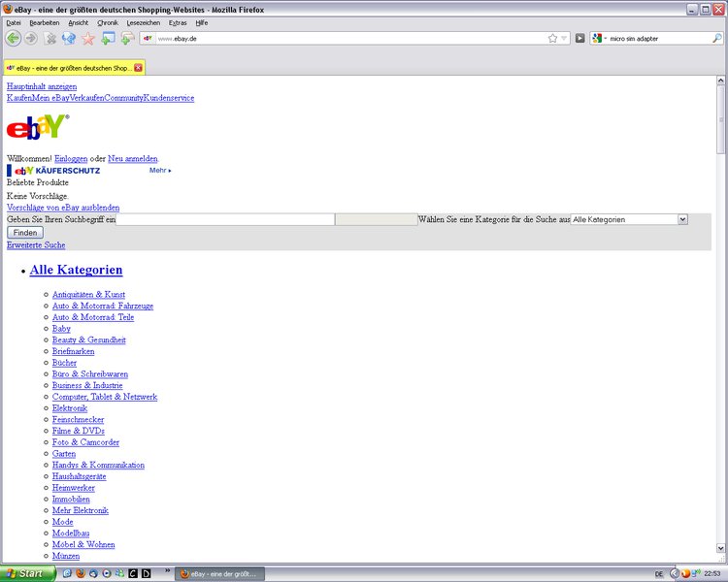Screen dimensions: 728x582
Task: Open the Chronik menu
Action: [108, 22]
